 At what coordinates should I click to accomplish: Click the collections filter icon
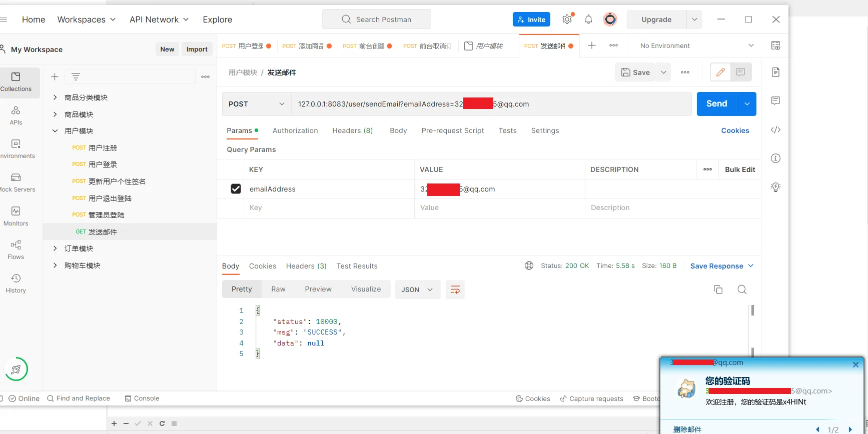click(x=76, y=76)
